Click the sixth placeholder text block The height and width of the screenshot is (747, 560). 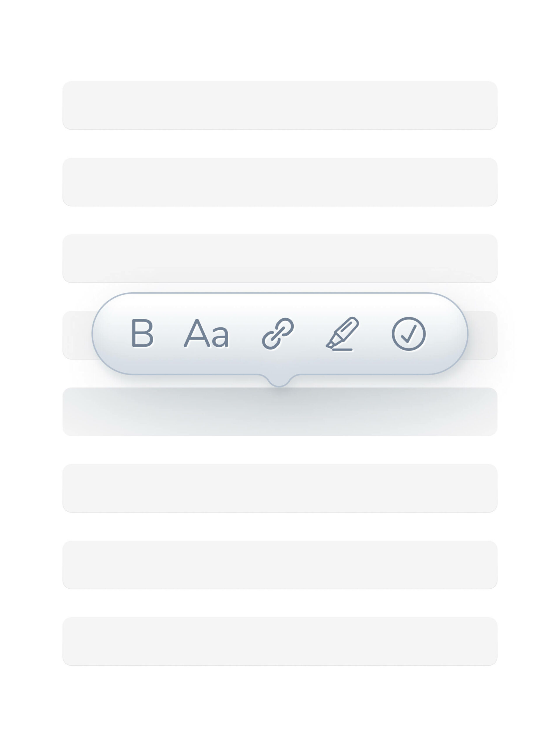[280, 488]
